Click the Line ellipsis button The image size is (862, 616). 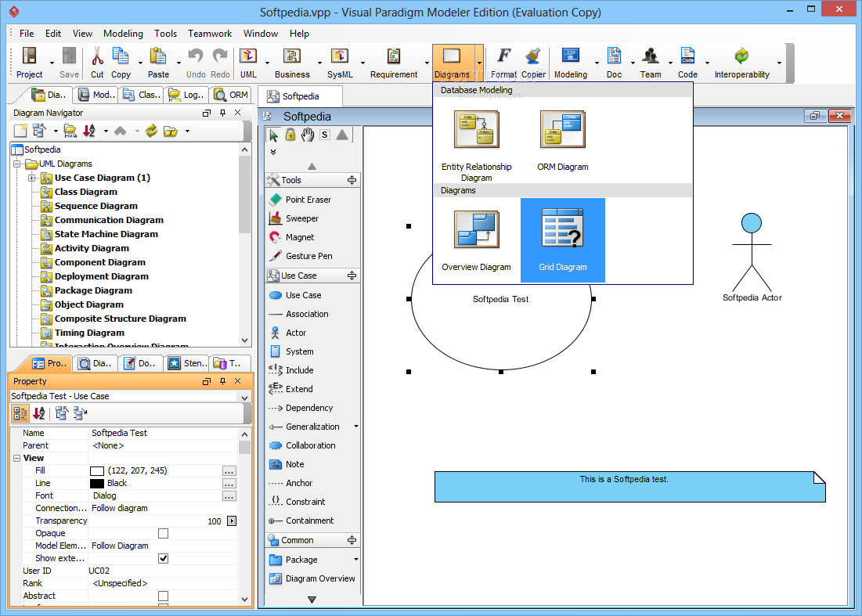tap(229, 484)
